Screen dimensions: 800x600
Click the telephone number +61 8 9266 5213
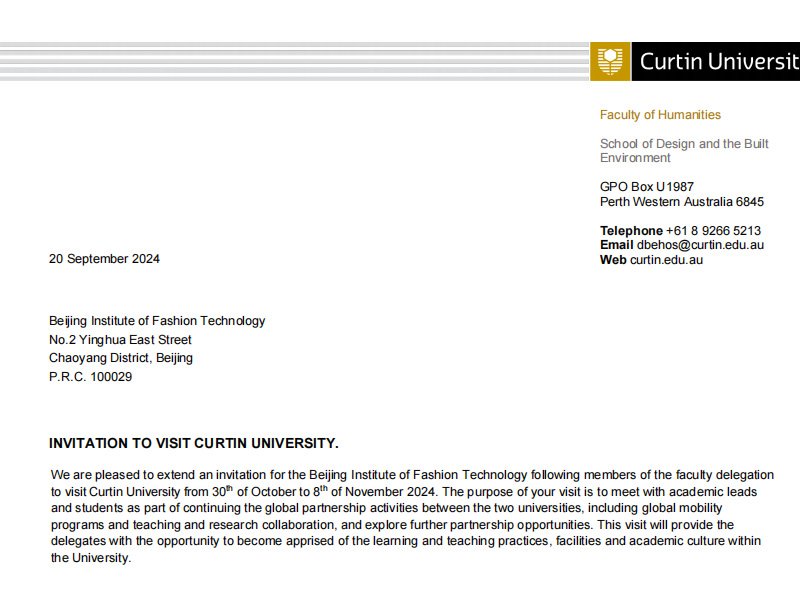[x=713, y=231]
